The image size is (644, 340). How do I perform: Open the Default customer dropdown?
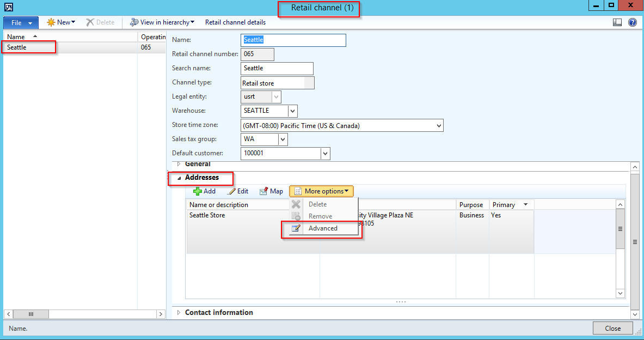point(325,154)
